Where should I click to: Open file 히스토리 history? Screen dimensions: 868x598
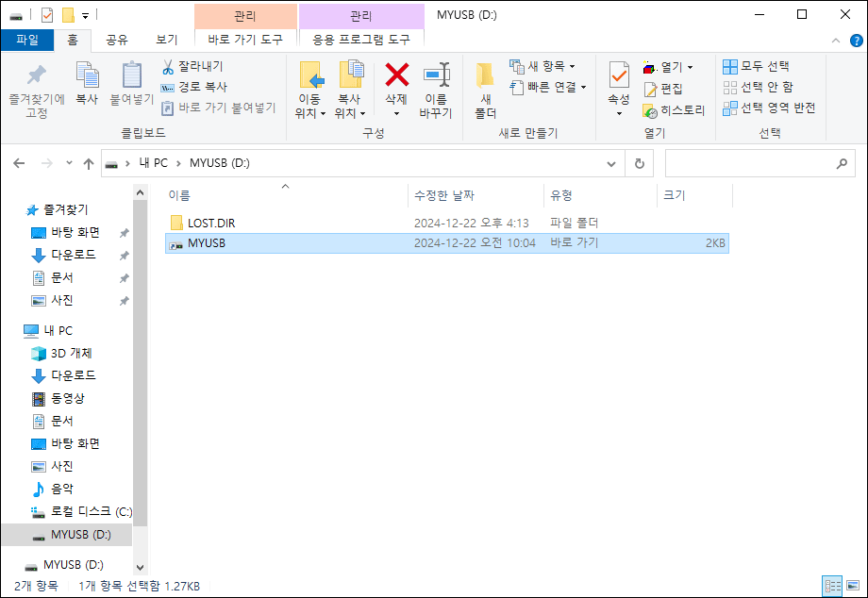click(674, 110)
